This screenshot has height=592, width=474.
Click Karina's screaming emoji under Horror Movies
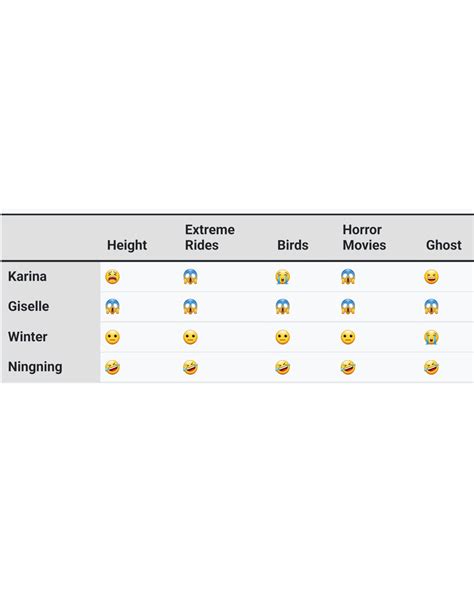(x=348, y=277)
